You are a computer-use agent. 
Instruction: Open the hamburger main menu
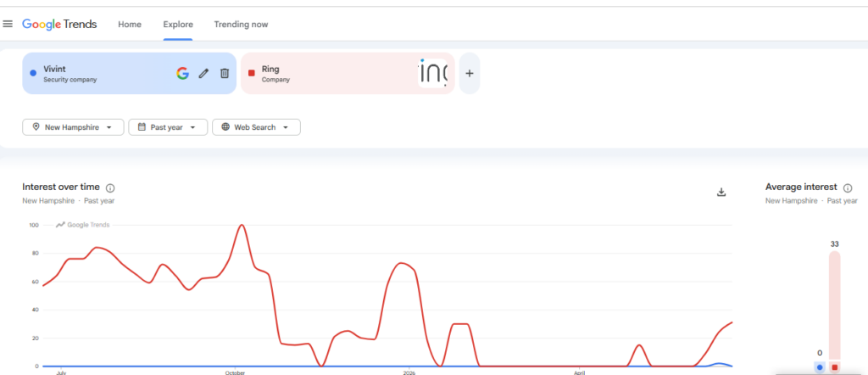click(x=8, y=24)
